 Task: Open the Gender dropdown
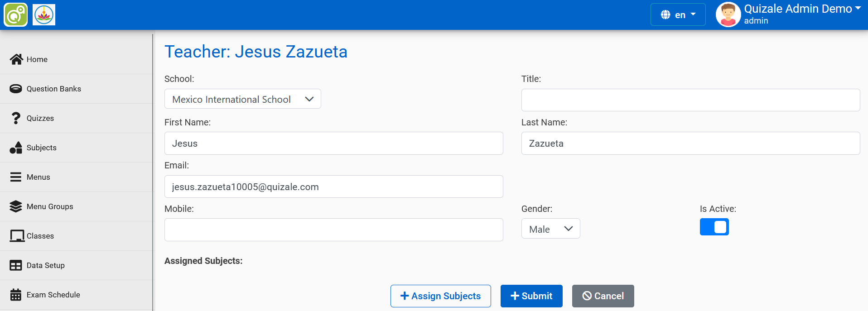550,229
